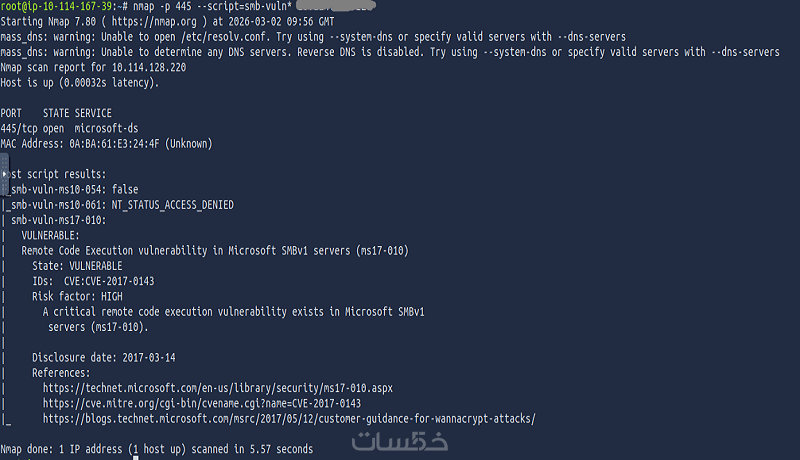Click the Khamsat watermark logo
This screenshot has width=800, height=460.
[x=399, y=442]
